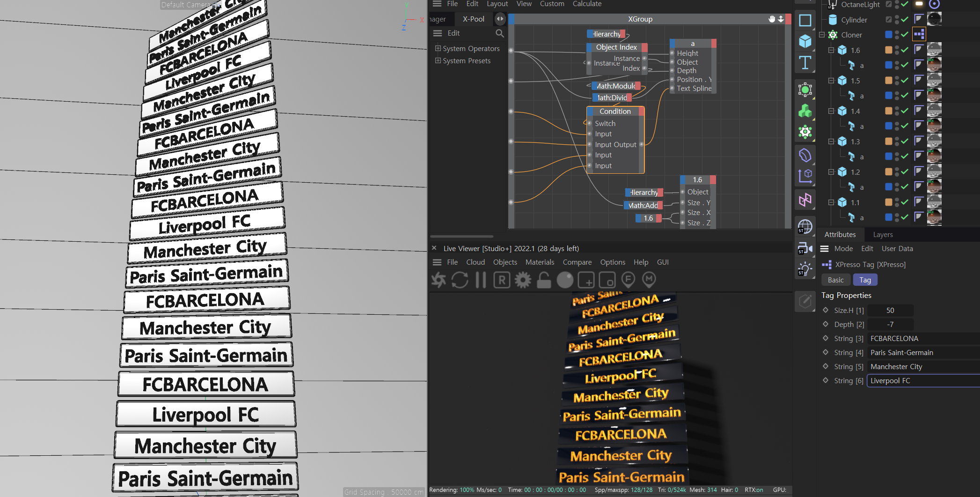
Task: Click the XPresso editor search magnifier
Action: [x=500, y=33]
